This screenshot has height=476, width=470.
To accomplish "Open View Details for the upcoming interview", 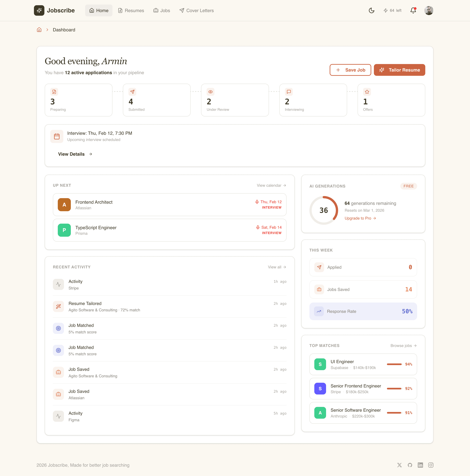I will (x=71, y=154).
